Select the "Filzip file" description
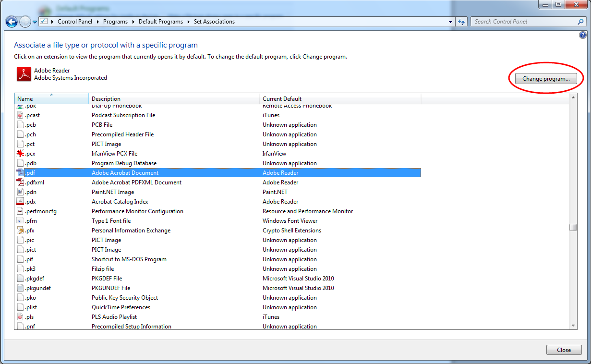Screen dimensions: 591x364 click(103, 269)
